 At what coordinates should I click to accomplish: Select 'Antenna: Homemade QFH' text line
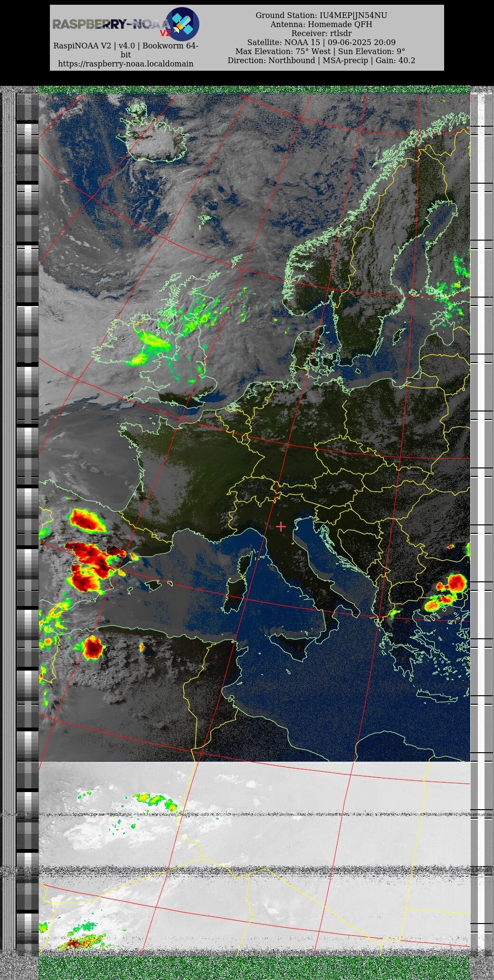point(321,24)
